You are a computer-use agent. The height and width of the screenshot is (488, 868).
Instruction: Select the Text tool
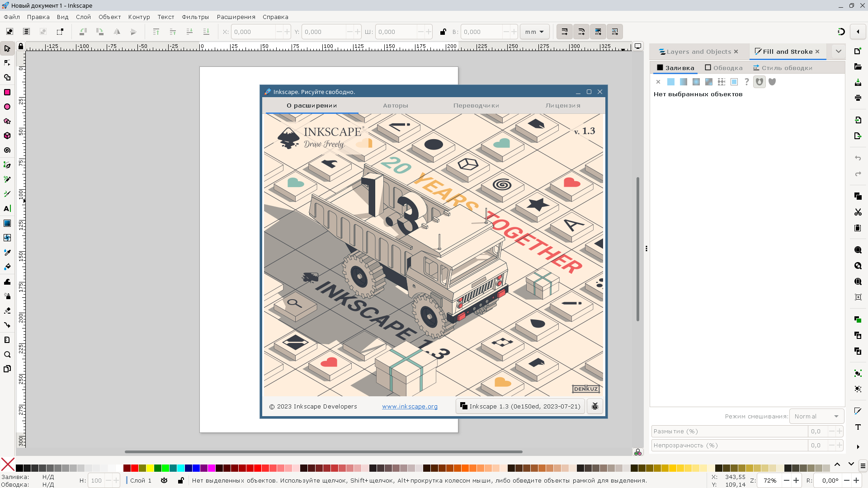(7, 209)
